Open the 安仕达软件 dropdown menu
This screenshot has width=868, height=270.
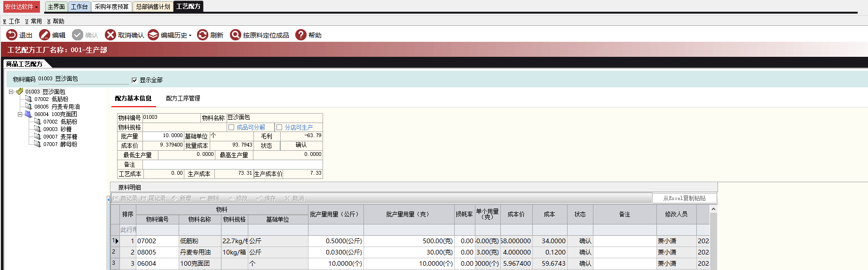pos(22,7)
